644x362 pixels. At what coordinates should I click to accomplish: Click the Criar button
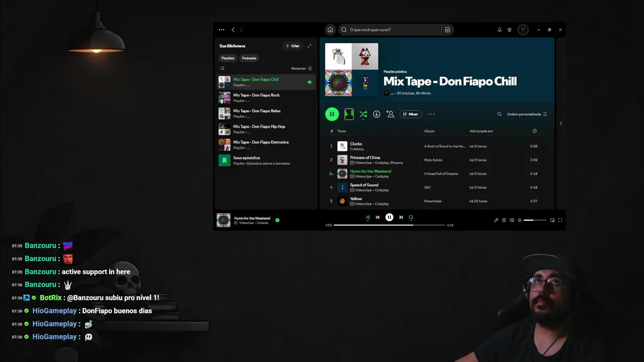[x=292, y=46]
